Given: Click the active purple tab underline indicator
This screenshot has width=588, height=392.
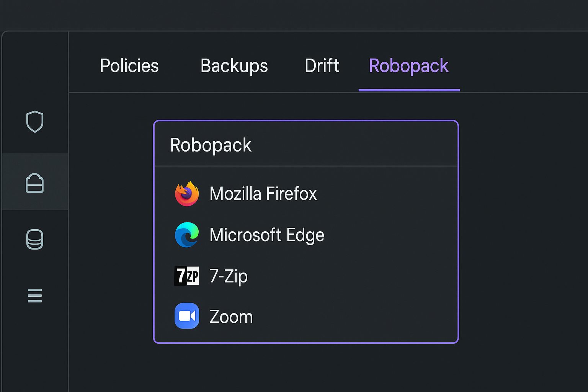Looking at the screenshot, I should 409,90.
